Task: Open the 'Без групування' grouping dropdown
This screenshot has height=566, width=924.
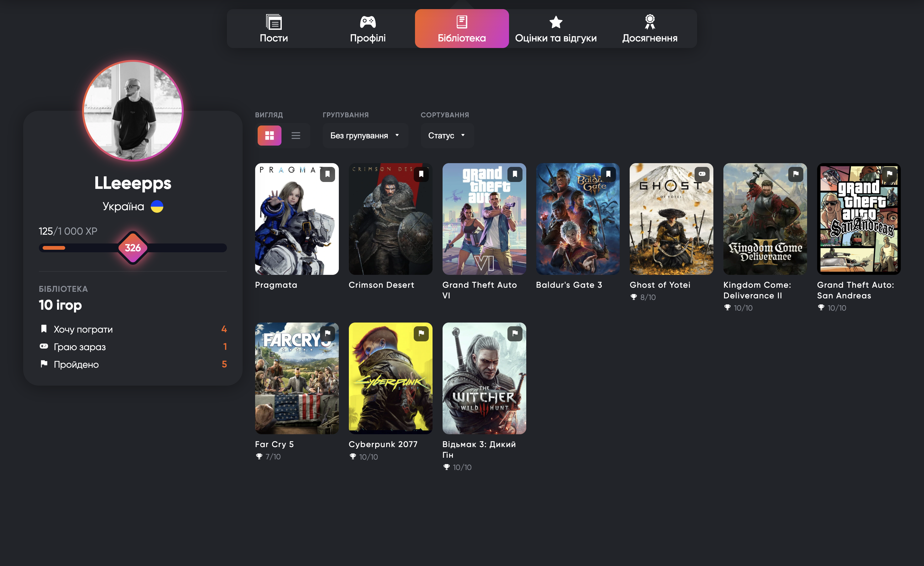Action: 365,136
